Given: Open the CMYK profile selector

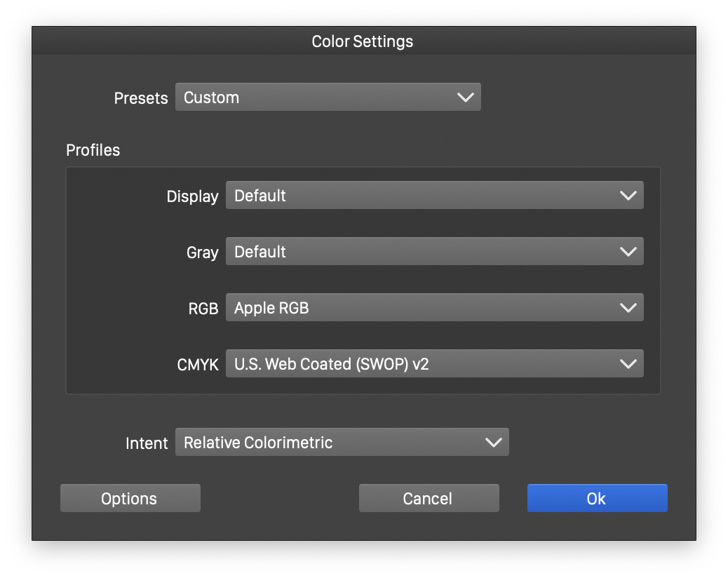Looking at the screenshot, I should pyautogui.click(x=434, y=363).
